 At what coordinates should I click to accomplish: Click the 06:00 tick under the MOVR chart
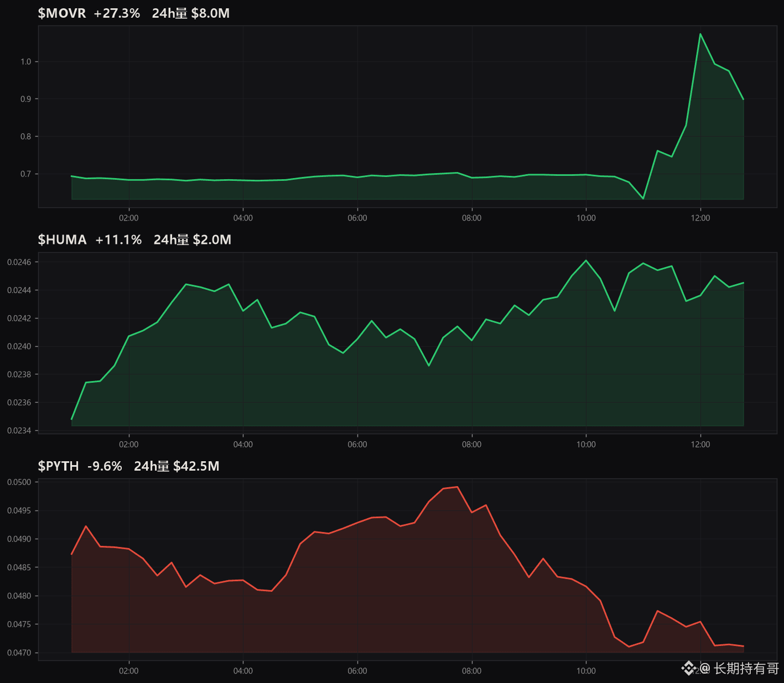(x=357, y=218)
